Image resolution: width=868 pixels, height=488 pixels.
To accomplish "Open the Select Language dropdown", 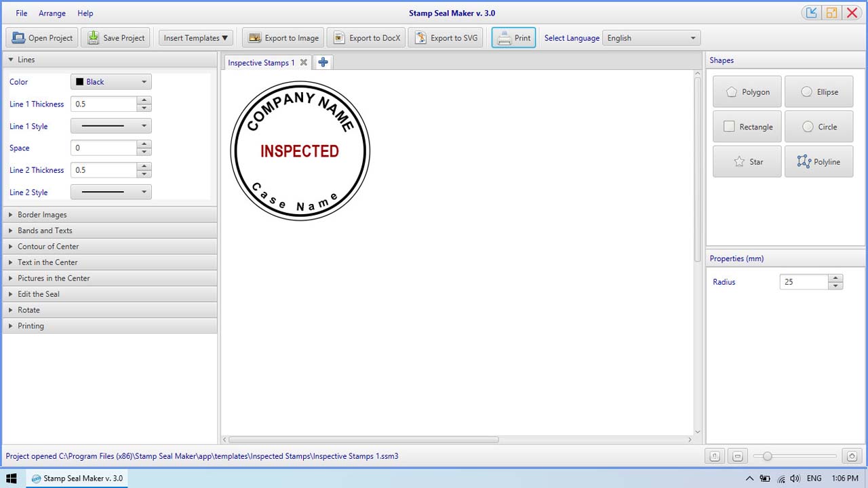I will (x=651, y=38).
